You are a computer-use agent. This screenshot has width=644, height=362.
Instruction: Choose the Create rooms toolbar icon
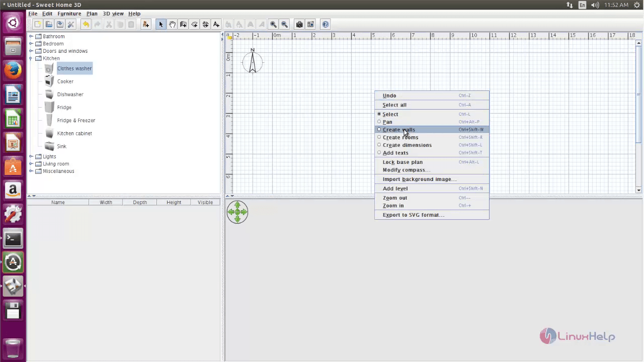pos(194,24)
